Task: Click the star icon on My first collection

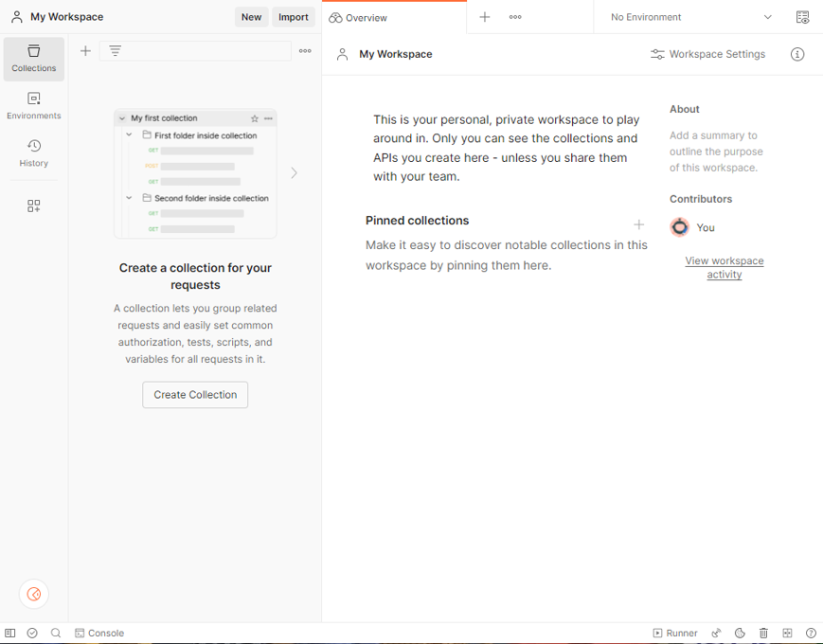Action: (x=255, y=118)
